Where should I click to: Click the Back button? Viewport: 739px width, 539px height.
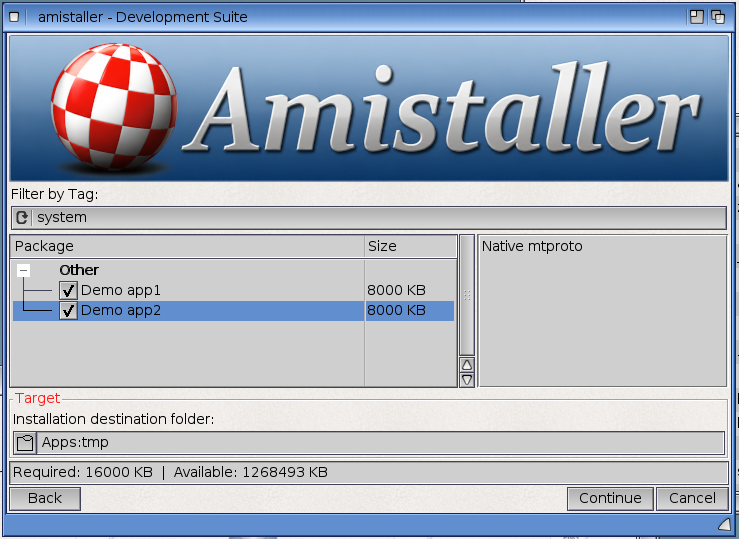[45, 498]
